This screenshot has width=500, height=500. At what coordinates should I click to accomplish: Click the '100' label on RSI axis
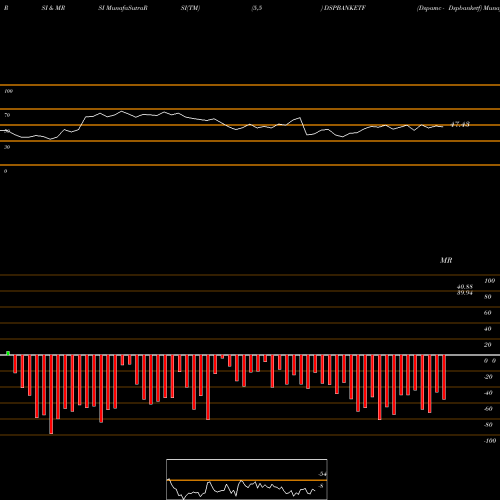pos(9,91)
